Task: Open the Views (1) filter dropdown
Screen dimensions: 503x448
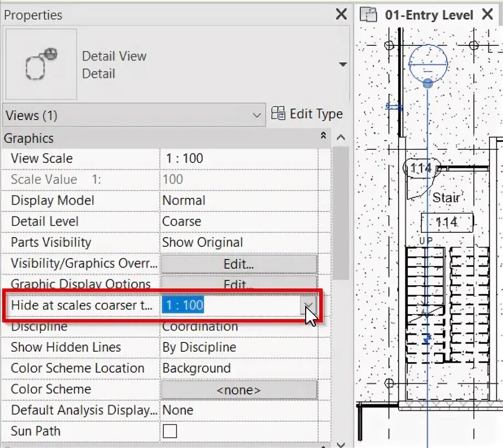Action: point(134,115)
